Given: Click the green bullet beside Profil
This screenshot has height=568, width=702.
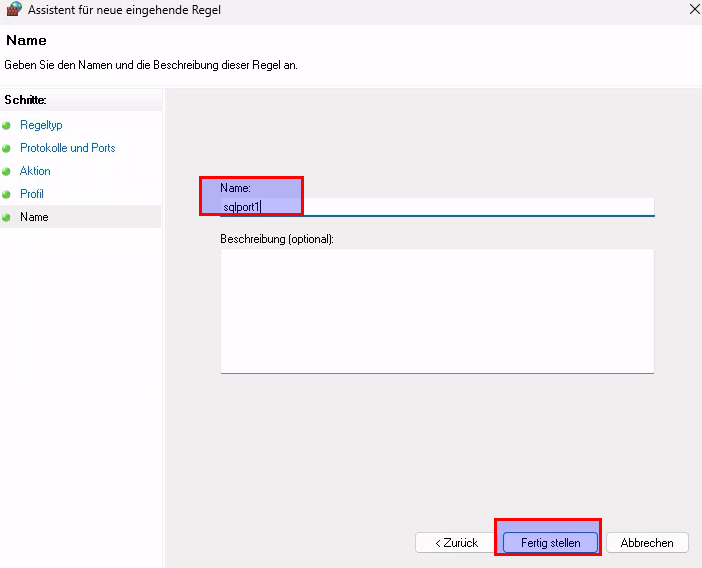Looking at the screenshot, I should (7, 195).
